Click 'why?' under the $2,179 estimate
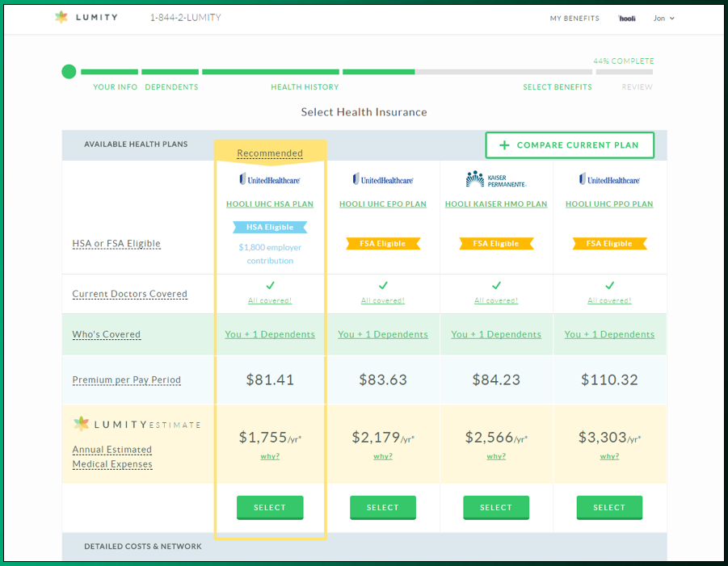The height and width of the screenshot is (566, 728). coord(383,456)
